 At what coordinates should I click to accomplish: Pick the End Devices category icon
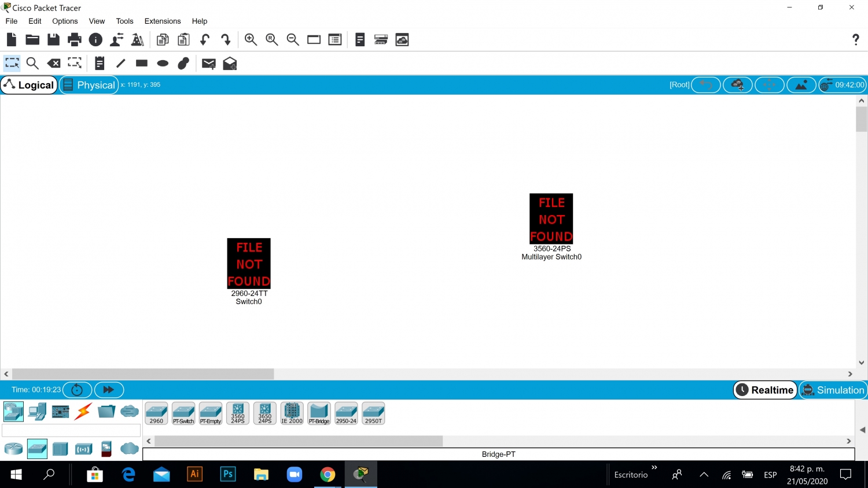[x=37, y=412]
